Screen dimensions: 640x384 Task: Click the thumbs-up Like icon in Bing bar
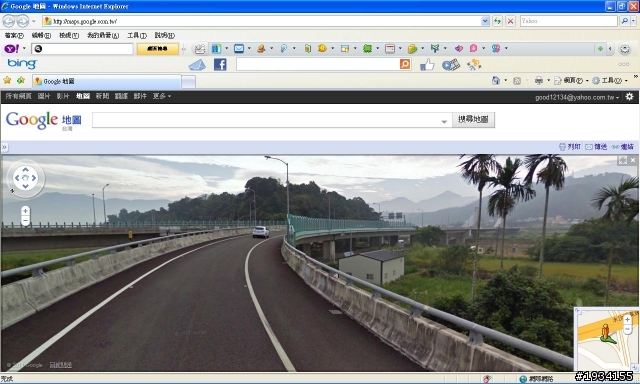pos(427,64)
